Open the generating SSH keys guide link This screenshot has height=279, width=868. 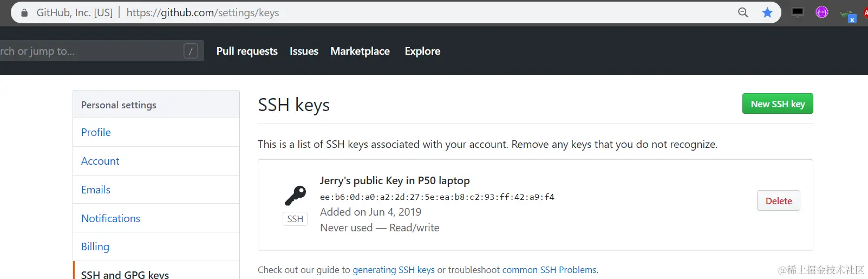pos(394,270)
